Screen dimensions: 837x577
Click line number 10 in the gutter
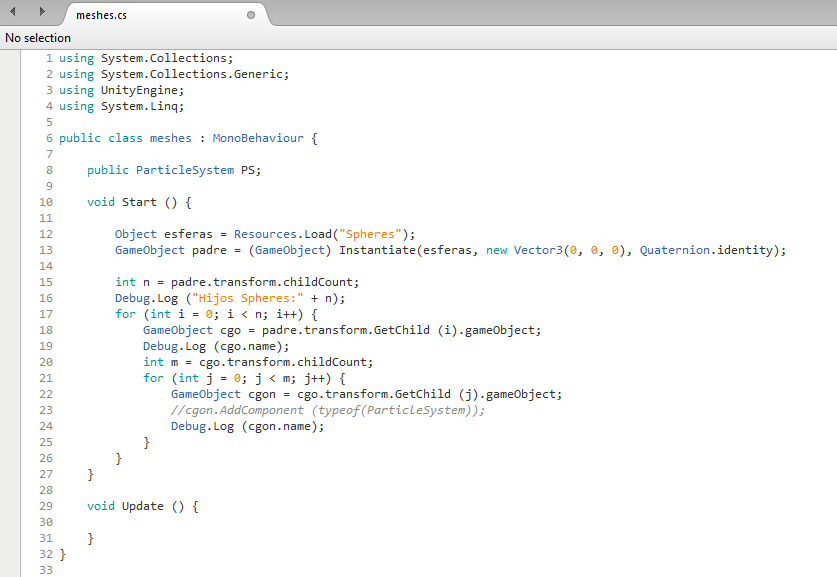45,202
